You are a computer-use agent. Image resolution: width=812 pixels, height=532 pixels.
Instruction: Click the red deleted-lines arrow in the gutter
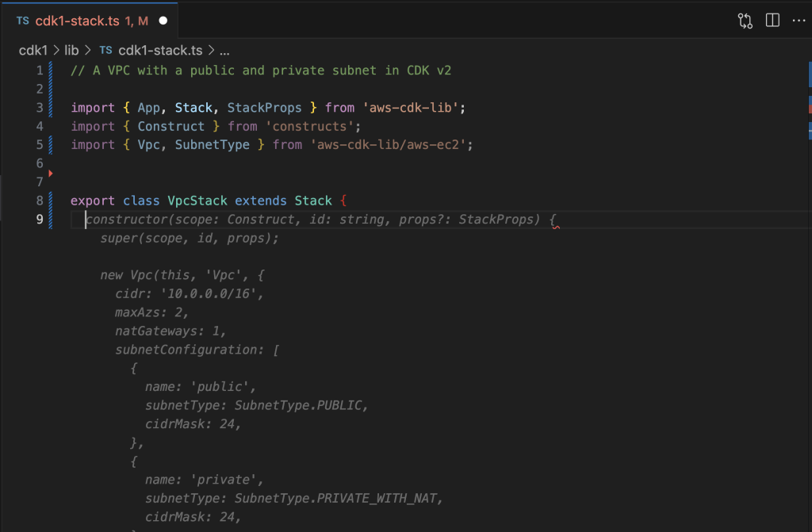[x=51, y=173]
